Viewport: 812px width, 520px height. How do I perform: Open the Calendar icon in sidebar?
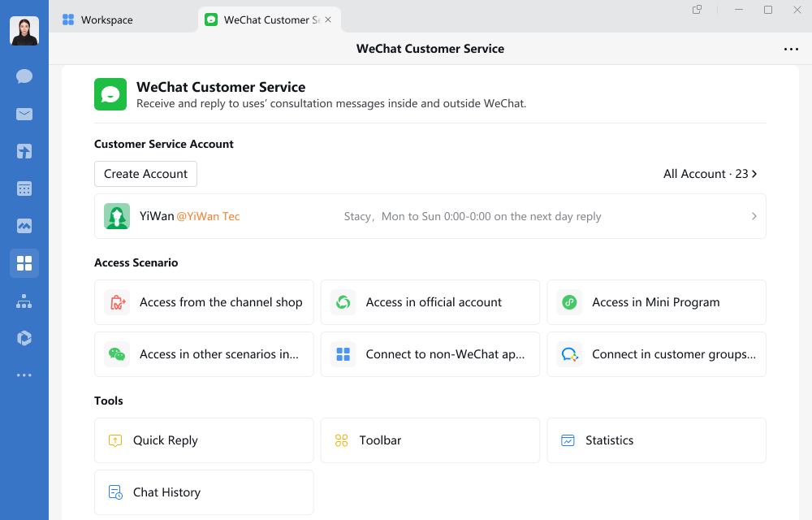[24, 188]
